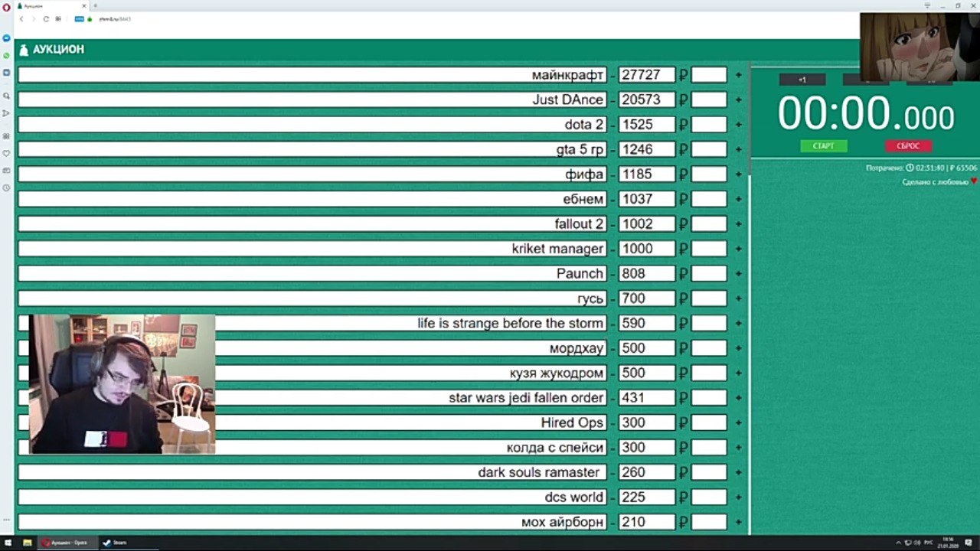Click plus icon in мордхау row
The height and width of the screenshot is (551, 980).
(x=738, y=348)
